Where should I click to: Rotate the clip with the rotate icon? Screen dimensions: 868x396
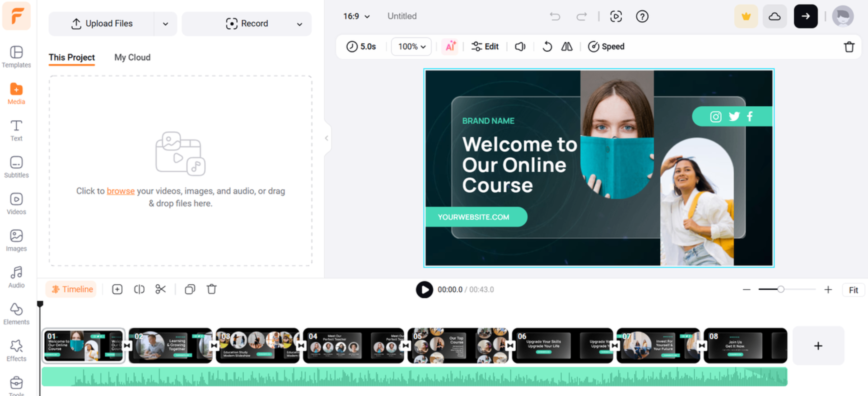click(x=547, y=46)
